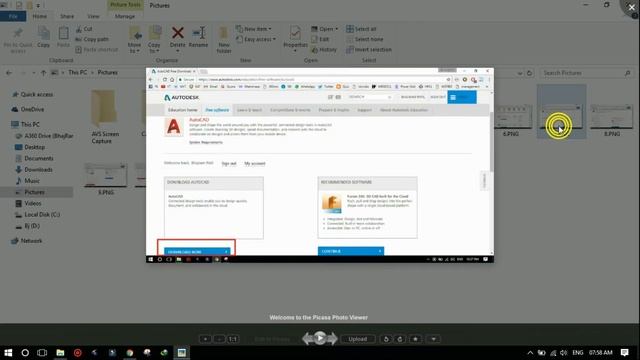The image size is (640, 360).
Task: Open the Picasa toolbar dropdown arrow menu
Action: tap(433, 339)
